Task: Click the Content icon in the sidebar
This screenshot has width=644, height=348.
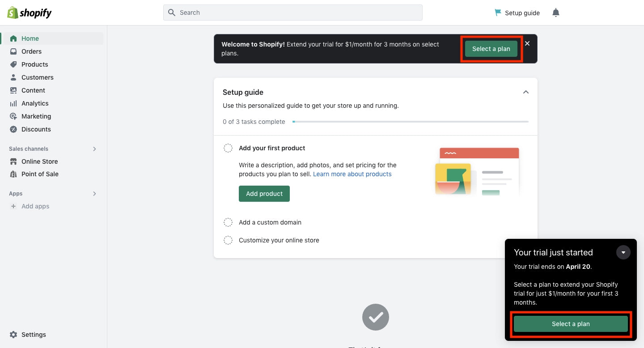Action: (x=13, y=90)
